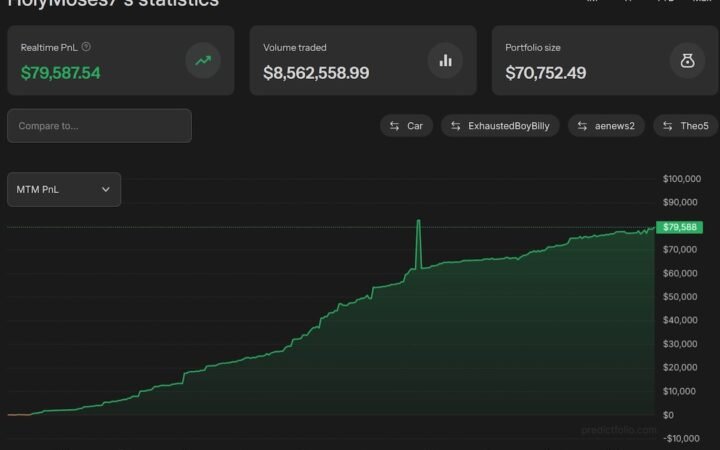Click the chevron arrow in MTM PnL selector

coord(106,189)
